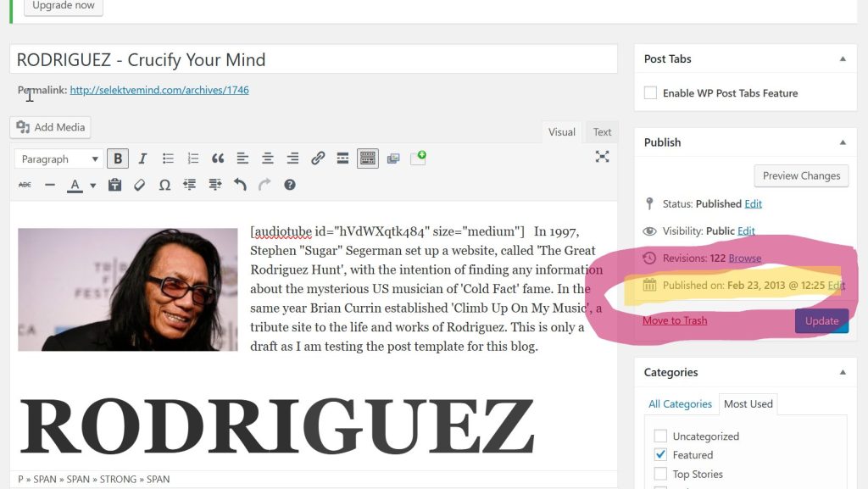Viewport: 868px width, 489px height.
Task: Insert a special character (omega)
Action: point(164,185)
